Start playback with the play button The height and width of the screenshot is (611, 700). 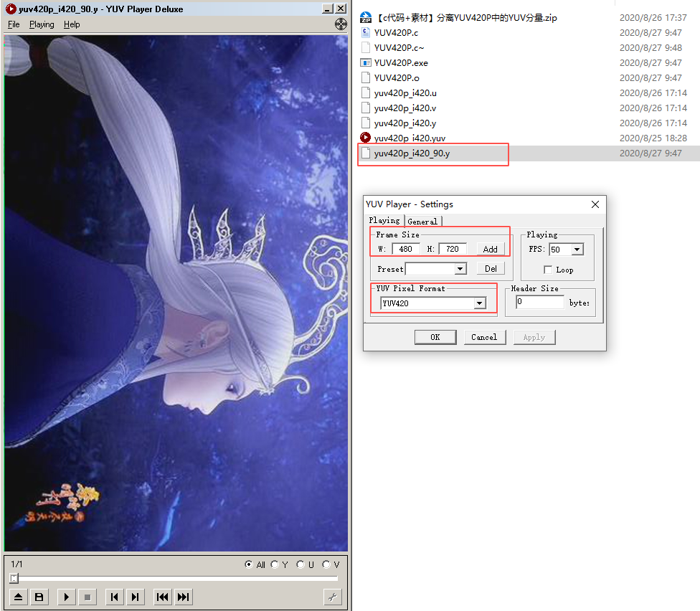67,597
